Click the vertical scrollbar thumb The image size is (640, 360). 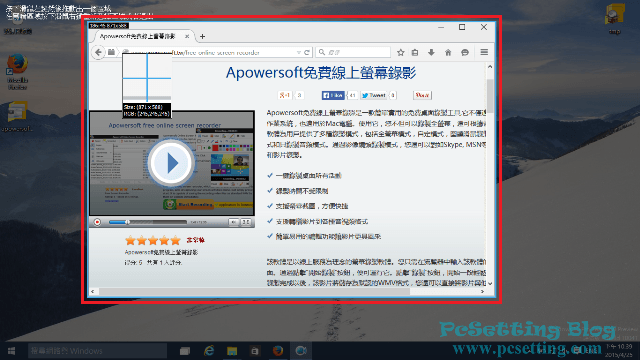490,96
